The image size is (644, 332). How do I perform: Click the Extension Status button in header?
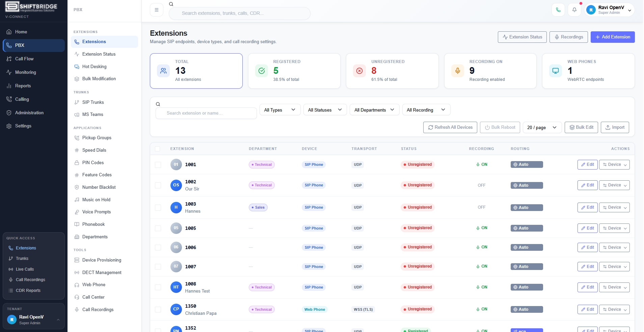[522, 37]
